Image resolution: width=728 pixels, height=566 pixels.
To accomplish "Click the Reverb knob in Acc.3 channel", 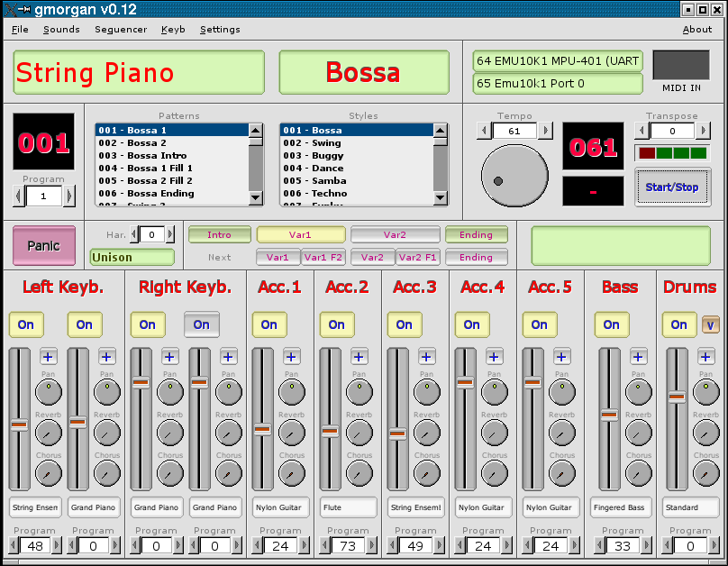I will click(x=426, y=433).
